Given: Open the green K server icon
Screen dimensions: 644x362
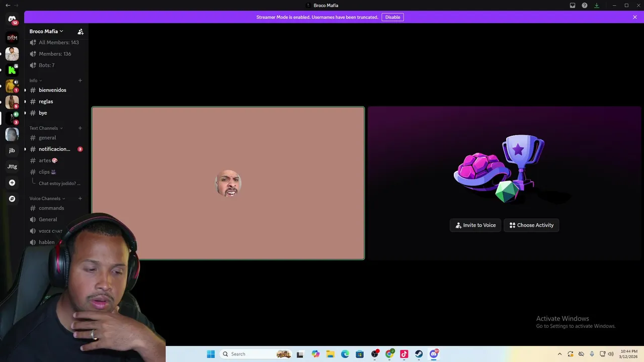Looking at the screenshot, I should tap(12, 70).
